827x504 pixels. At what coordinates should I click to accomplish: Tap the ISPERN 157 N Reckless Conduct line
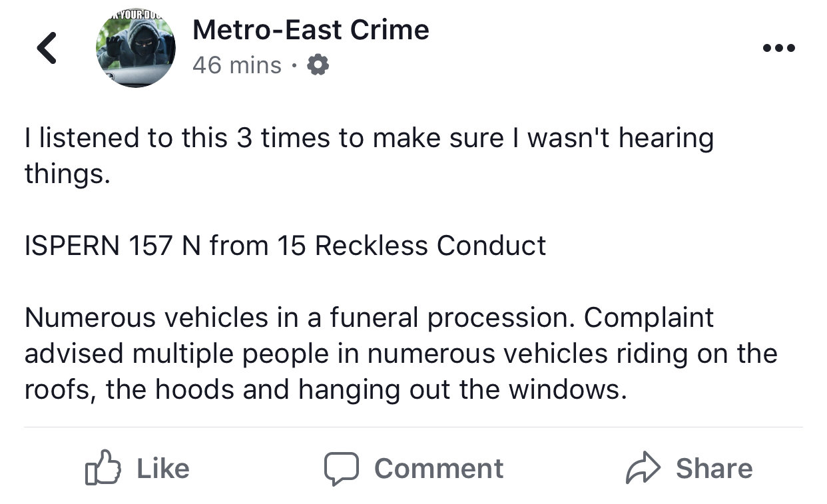pyautogui.click(x=285, y=246)
